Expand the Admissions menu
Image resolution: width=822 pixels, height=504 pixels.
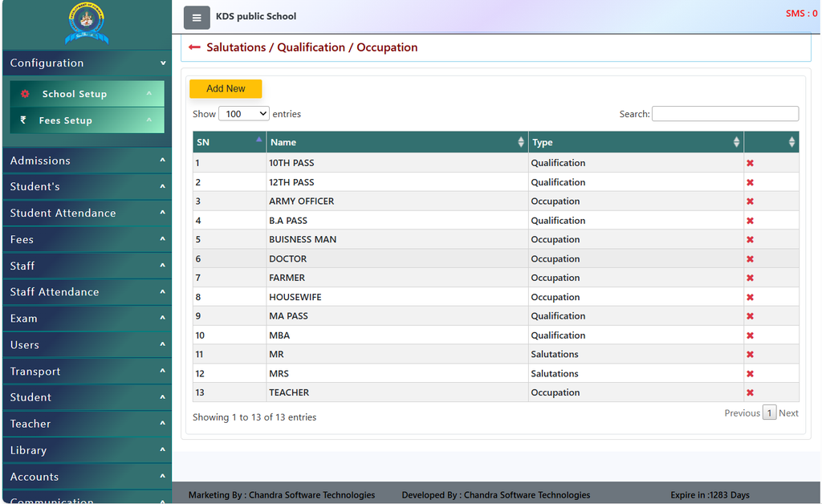tap(87, 161)
